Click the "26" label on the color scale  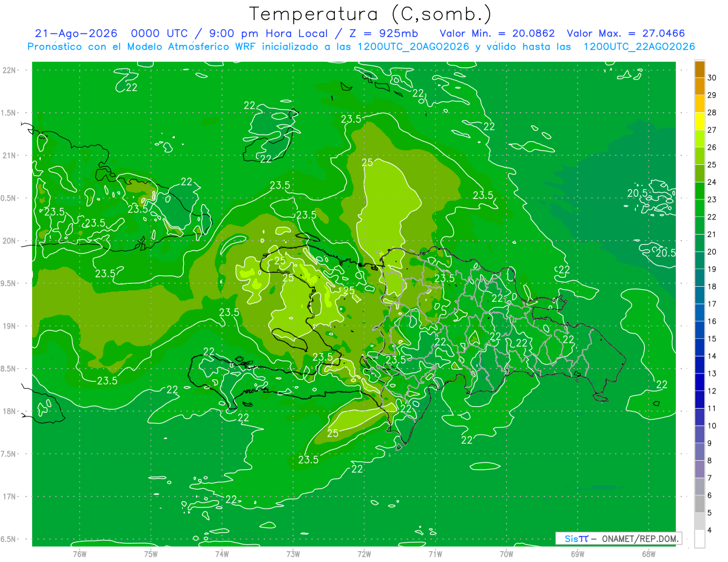pos(712,147)
